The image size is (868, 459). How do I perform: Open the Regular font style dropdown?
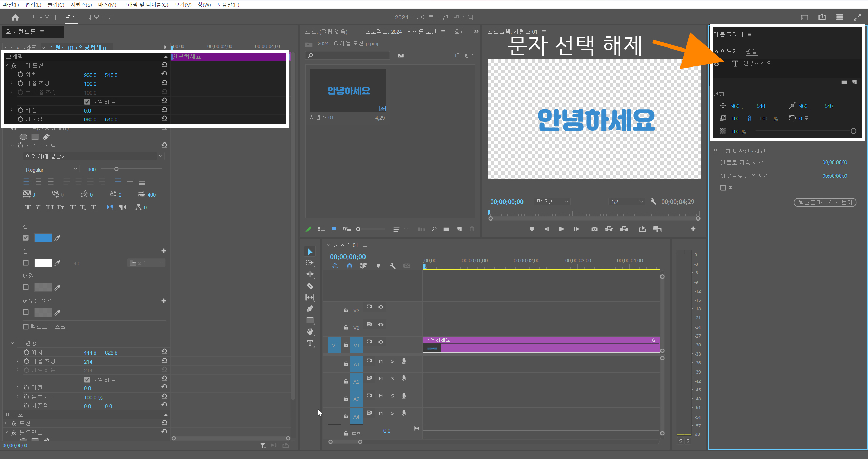(x=51, y=169)
